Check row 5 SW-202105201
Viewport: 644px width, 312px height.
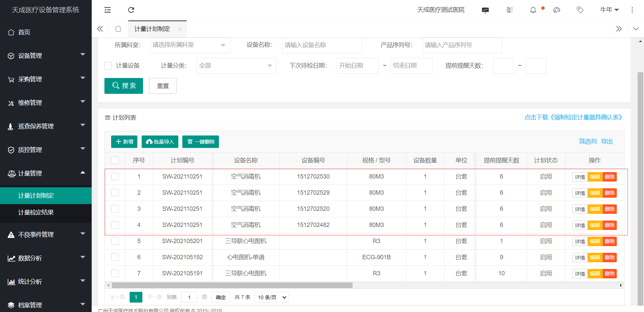(115, 241)
